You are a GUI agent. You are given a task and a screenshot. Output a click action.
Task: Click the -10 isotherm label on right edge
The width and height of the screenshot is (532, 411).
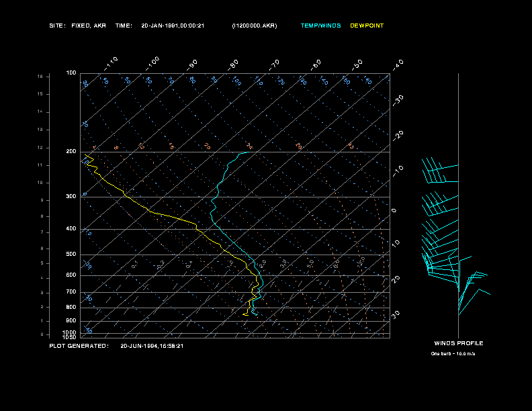398,171
